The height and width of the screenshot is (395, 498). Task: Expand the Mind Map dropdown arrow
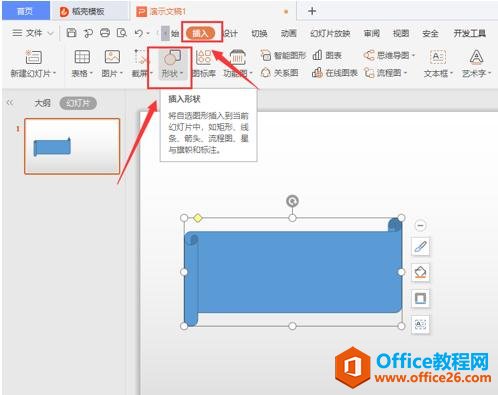[414, 55]
